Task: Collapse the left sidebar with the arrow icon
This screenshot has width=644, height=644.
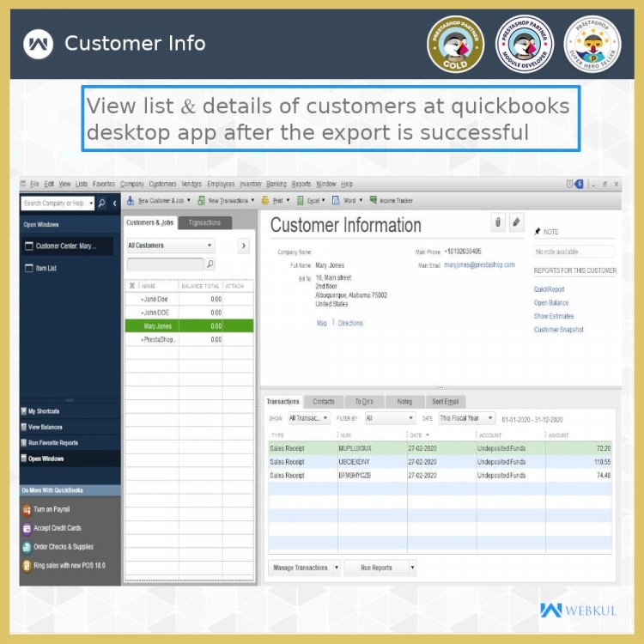Action: pos(114,203)
